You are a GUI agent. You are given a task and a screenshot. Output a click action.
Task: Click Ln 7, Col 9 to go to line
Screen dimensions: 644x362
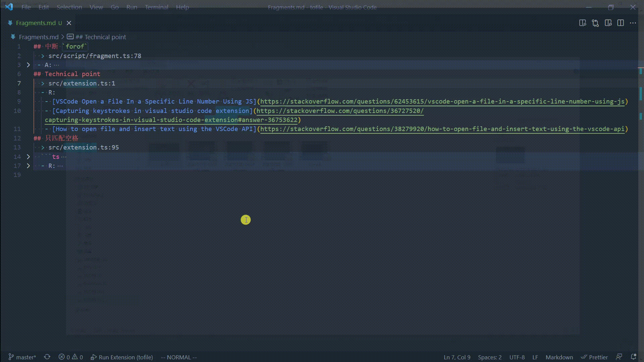point(457,357)
